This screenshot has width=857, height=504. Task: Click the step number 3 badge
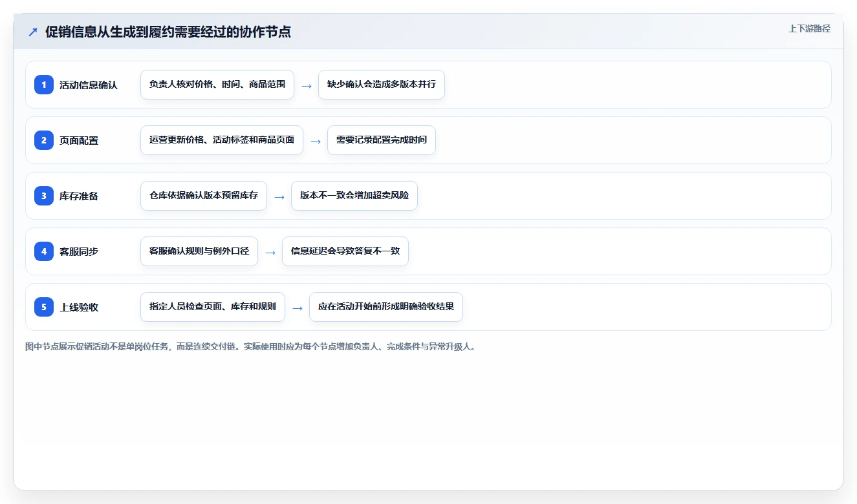[x=44, y=196]
